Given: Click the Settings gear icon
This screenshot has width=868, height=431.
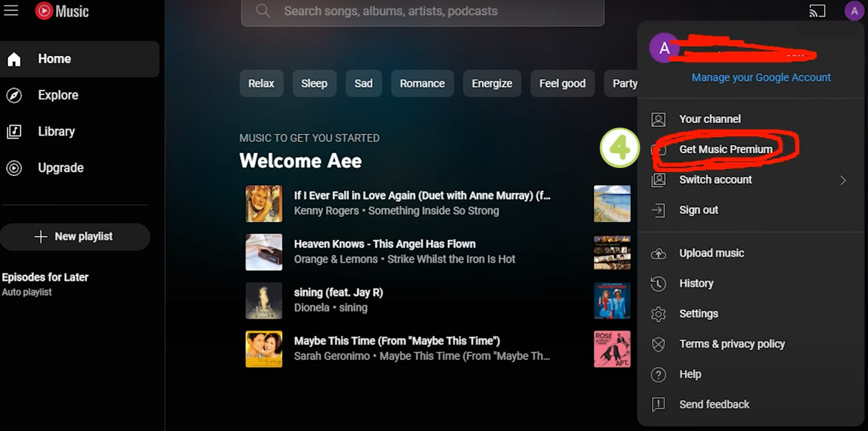Looking at the screenshot, I should pos(658,314).
